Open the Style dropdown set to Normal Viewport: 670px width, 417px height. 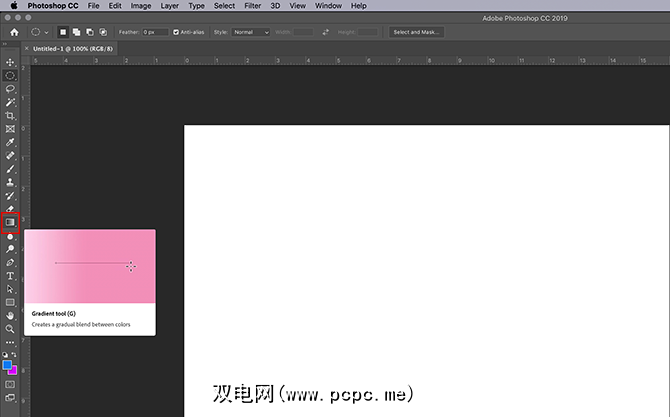pos(250,32)
